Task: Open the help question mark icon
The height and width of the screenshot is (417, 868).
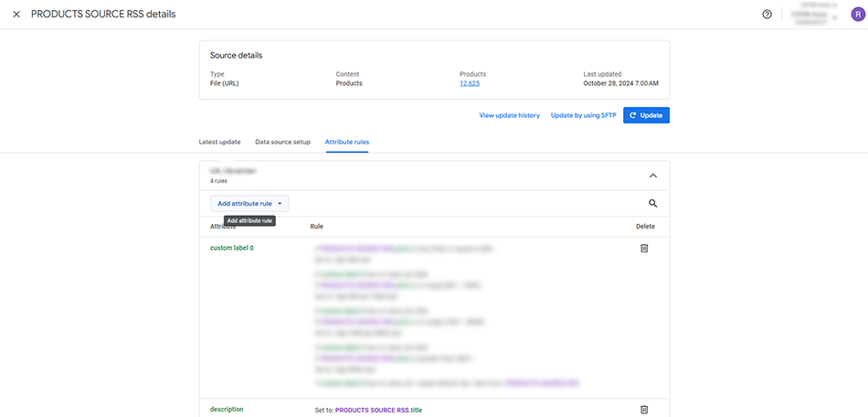Action: (x=767, y=15)
